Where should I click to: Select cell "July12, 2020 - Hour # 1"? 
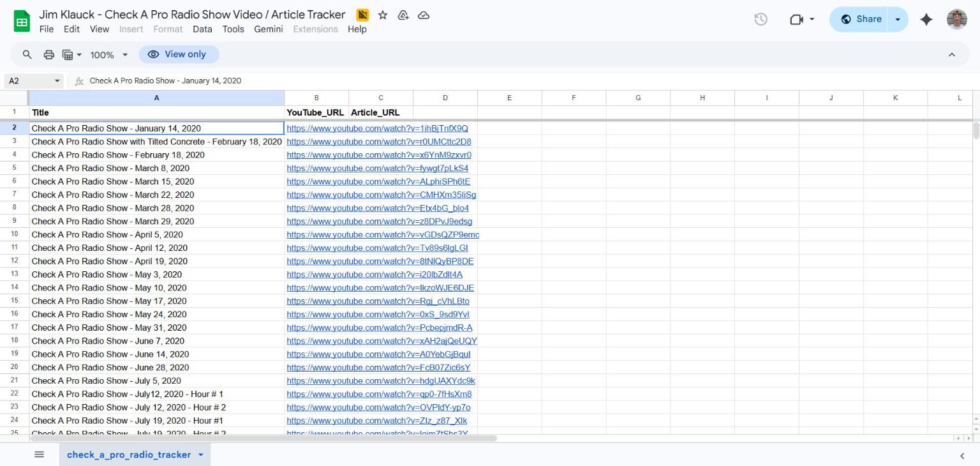pos(157,395)
